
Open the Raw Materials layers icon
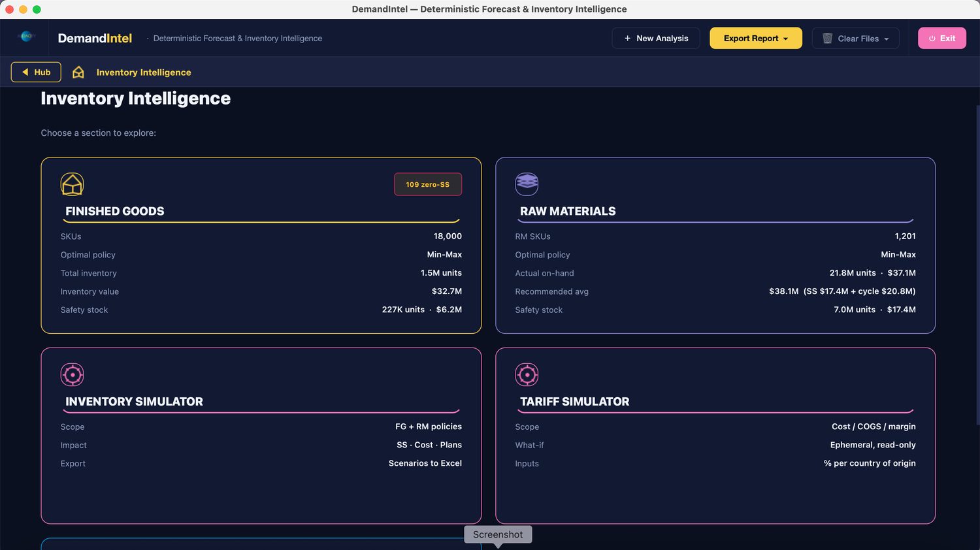tap(527, 184)
